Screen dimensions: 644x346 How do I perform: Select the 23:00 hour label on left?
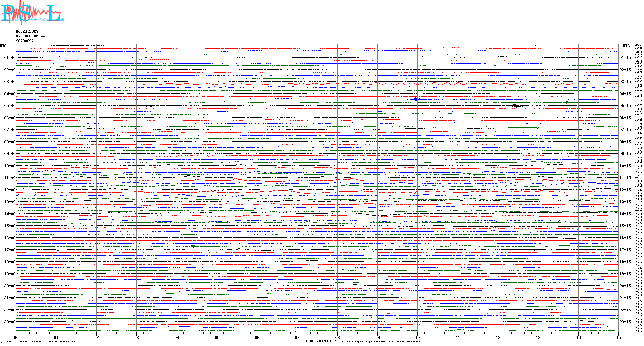pyautogui.click(x=10, y=322)
